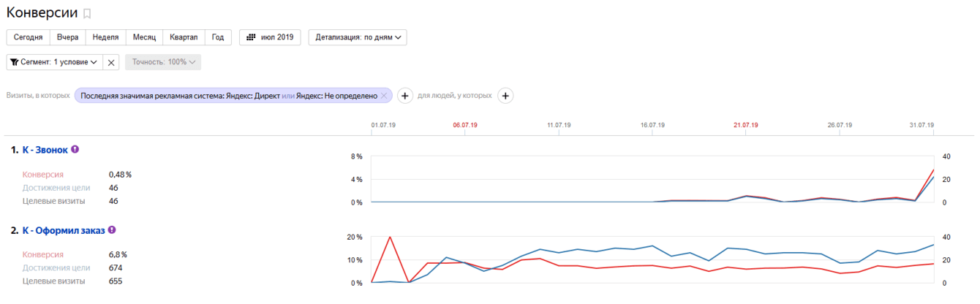The height and width of the screenshot is (304, 980).
Task: Open the calendar picker for июл 2019
Action: (x=270, y=37)
